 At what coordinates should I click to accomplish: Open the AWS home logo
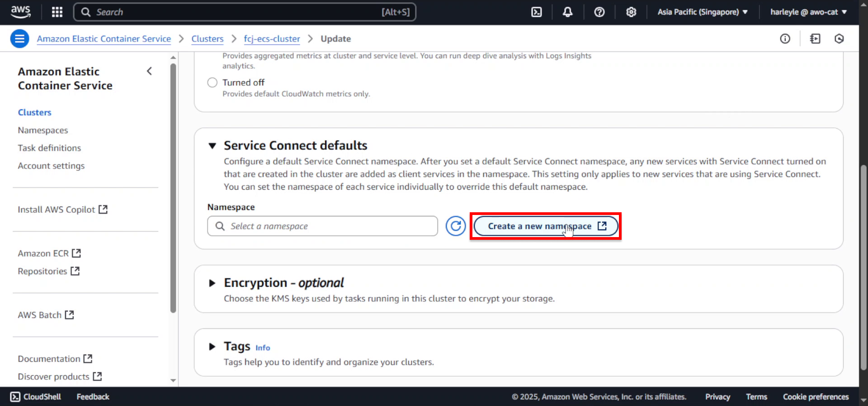(x=21, y=12)
